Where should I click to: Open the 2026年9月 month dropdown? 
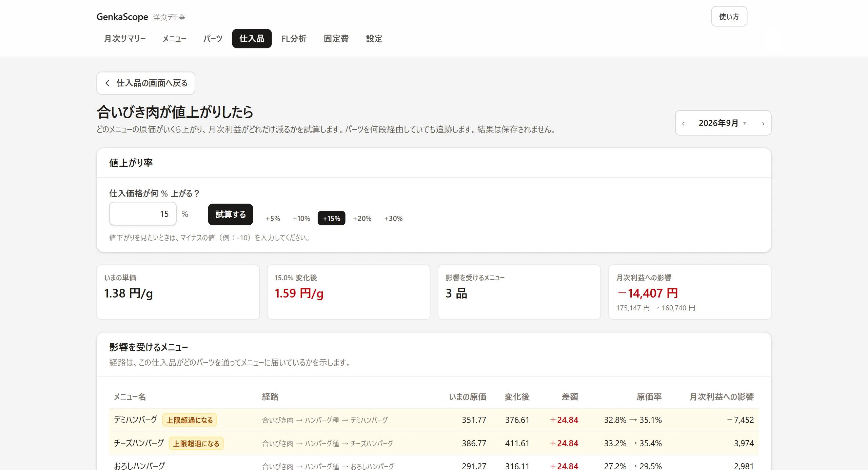point(722,123)
